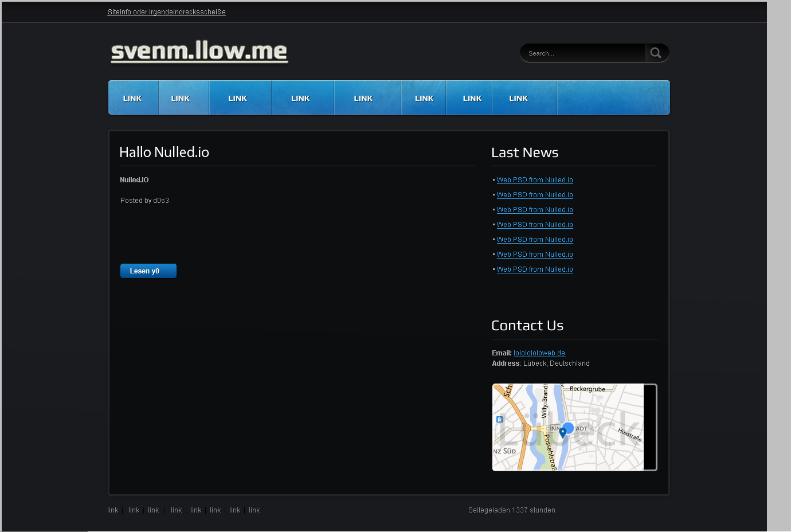Click the last footer link
This screenshot has width=791, height=532.
[x=254, y=510]
